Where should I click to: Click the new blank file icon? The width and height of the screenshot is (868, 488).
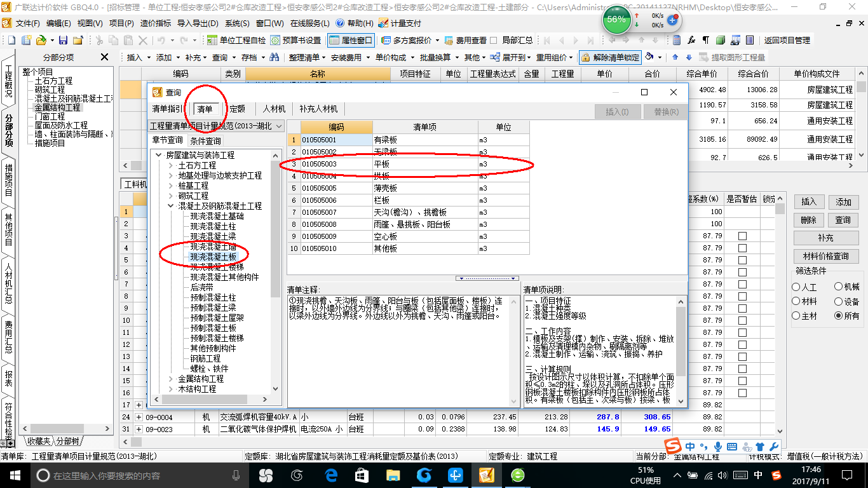point(11,40)
